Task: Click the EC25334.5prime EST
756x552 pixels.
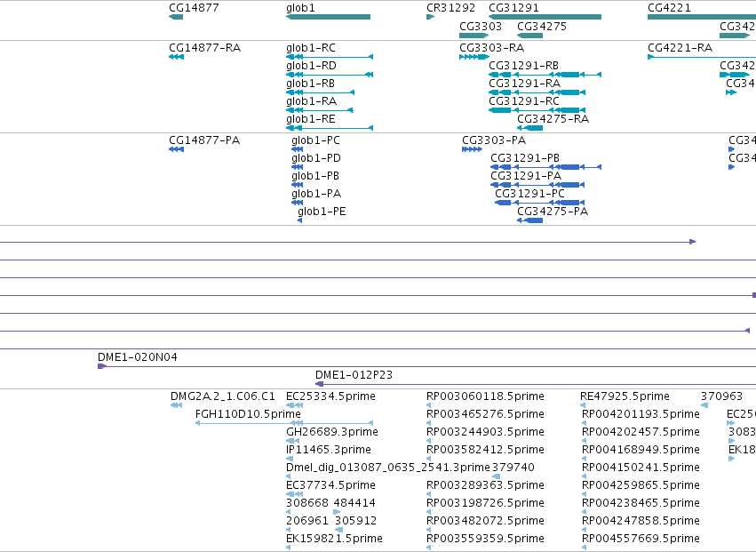Action: (x=330, y=396)
